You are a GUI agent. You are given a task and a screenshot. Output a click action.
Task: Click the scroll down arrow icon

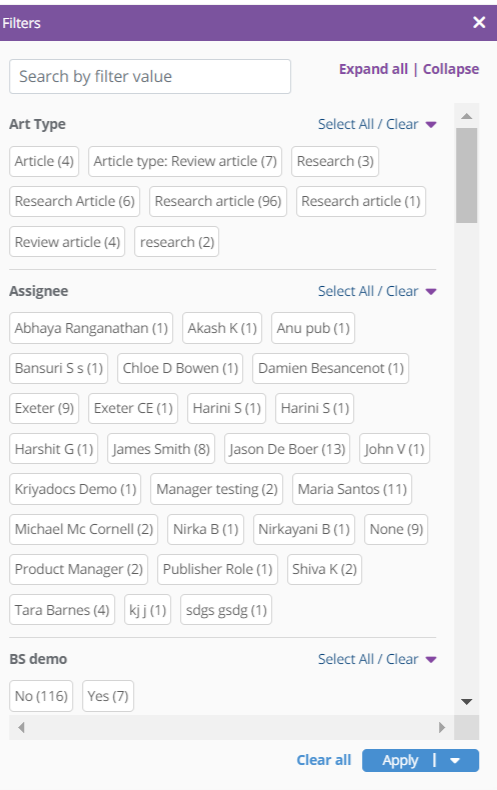(467, 701)
